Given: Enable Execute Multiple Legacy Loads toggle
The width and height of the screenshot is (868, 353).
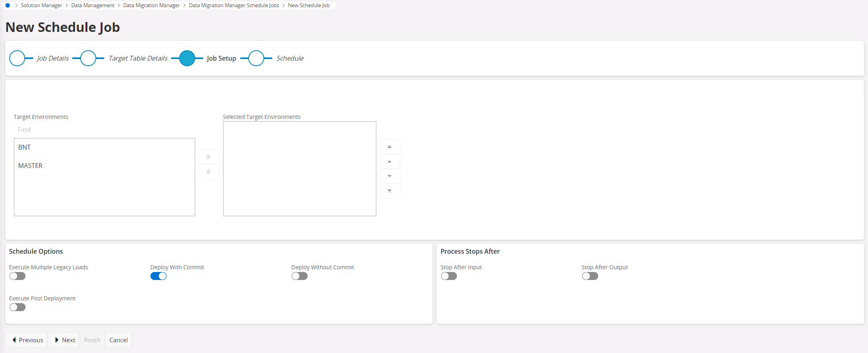Looking at the screenshot, I should pyautogui.click(x=18, y=276).
